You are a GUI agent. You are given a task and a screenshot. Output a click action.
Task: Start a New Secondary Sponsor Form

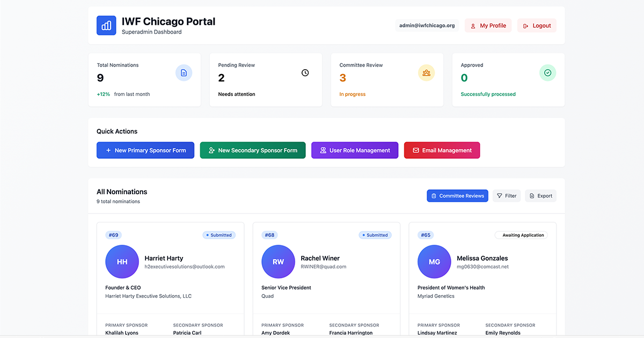[x=252, y=150]
